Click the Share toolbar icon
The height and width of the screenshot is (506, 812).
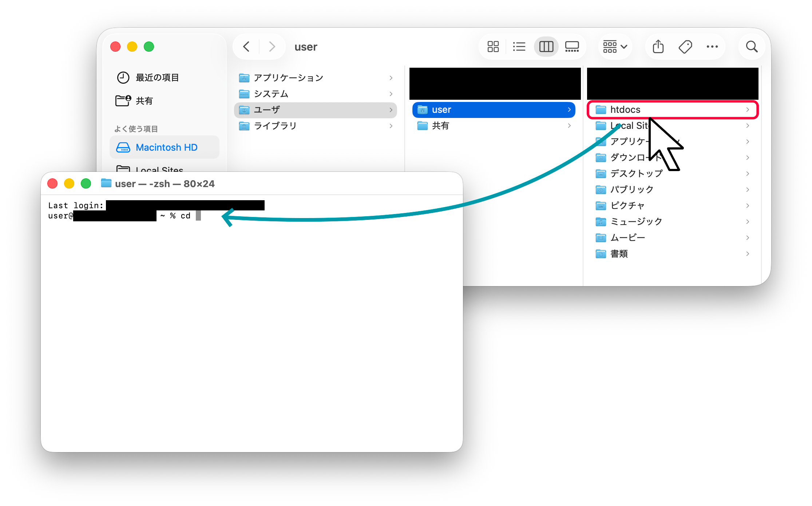(658, 47)
